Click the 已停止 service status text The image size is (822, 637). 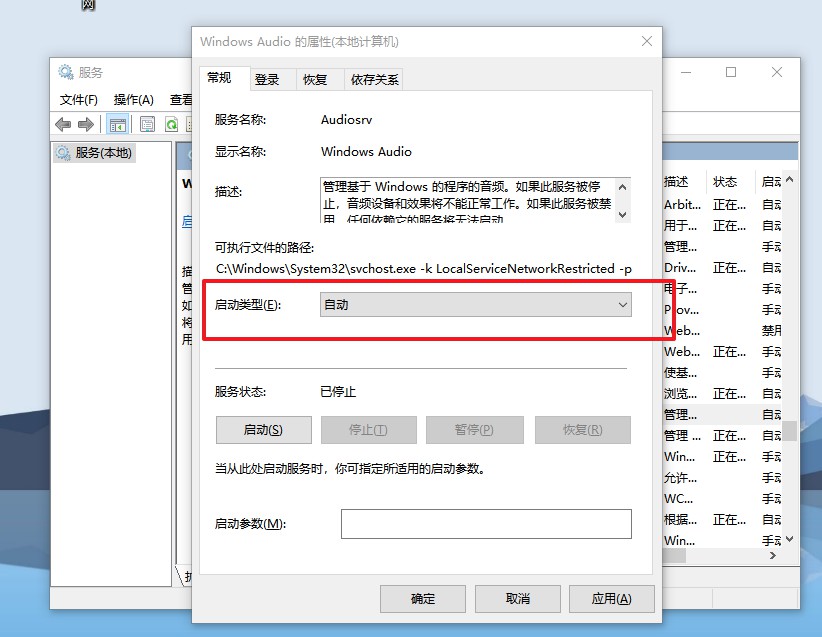pos(338,392)
